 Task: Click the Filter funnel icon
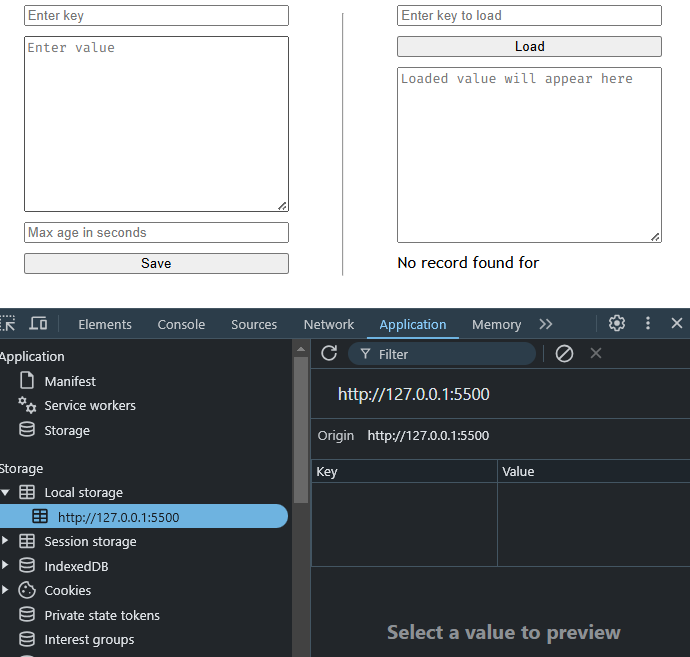(365, 354)
